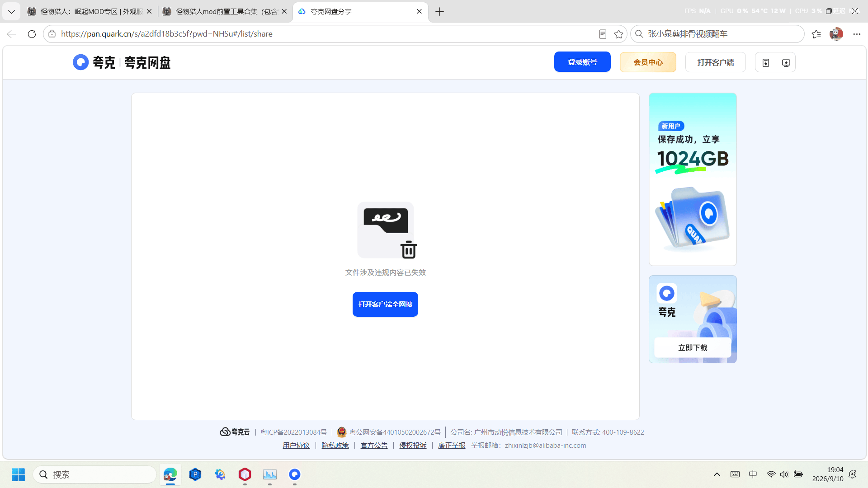Screen dimensions: 868x488
Task: Open the favorites list icon
Action: point(816,34)
